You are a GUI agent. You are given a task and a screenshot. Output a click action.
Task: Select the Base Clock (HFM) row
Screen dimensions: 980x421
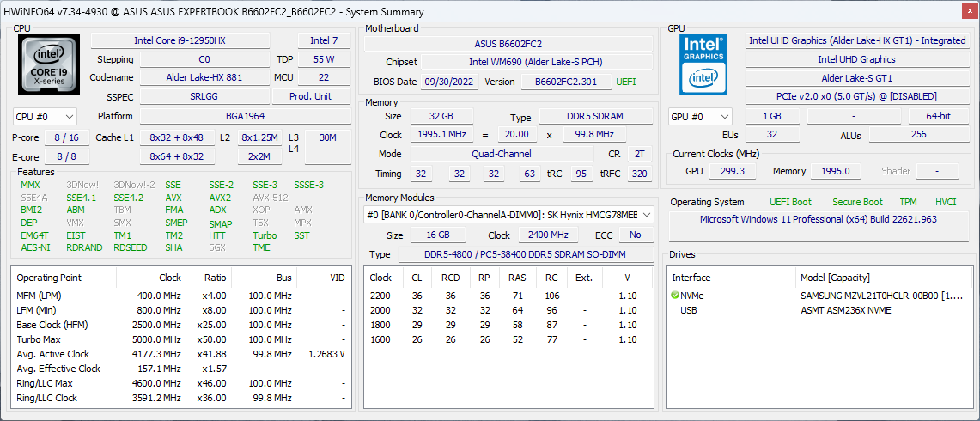(181, 325)
